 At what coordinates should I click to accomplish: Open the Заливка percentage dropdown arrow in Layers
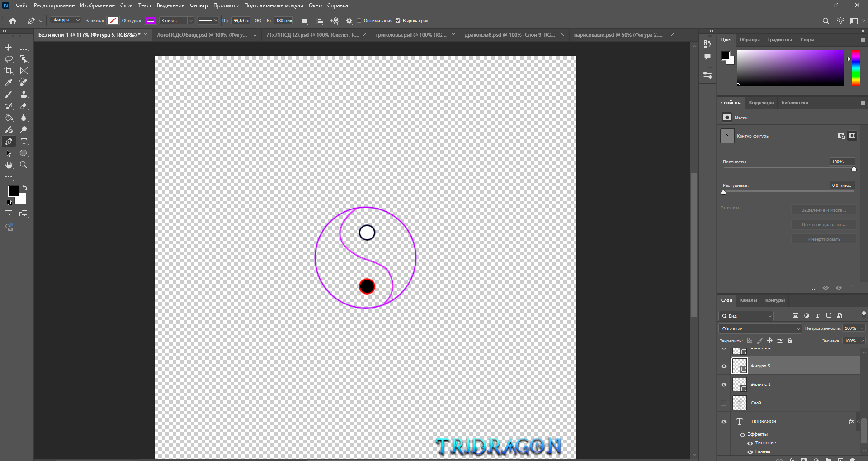pos(862,341)
